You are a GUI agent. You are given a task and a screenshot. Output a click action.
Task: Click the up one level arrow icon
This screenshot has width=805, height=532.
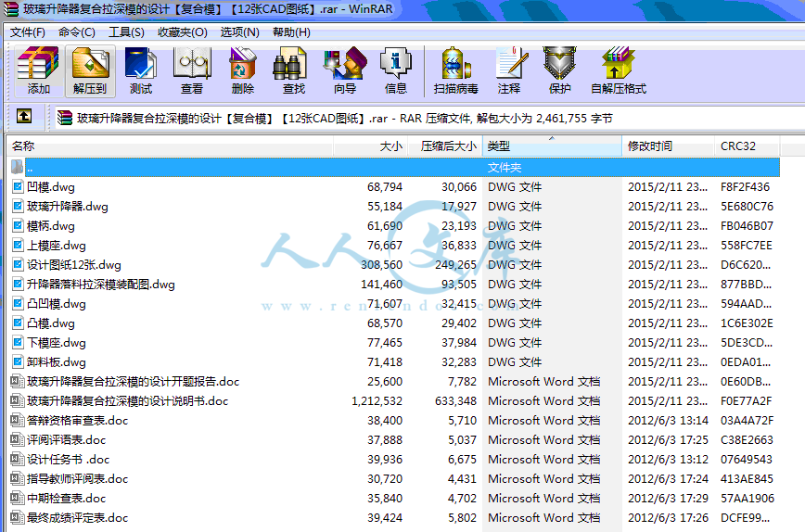point(23,117)
